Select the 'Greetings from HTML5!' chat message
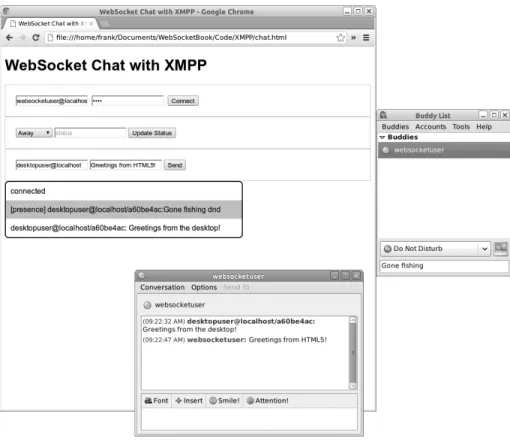This screenshot has height=441, width=510. point(235,340)
